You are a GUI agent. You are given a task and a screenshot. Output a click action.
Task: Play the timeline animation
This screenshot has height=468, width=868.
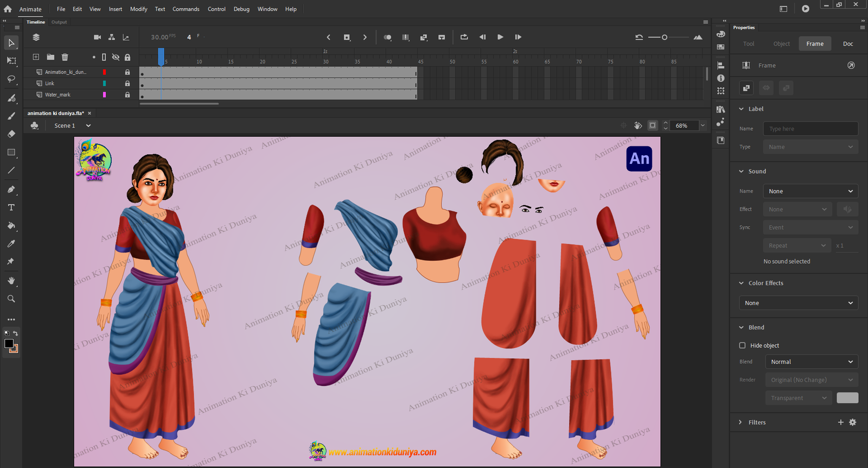[500, 37]
